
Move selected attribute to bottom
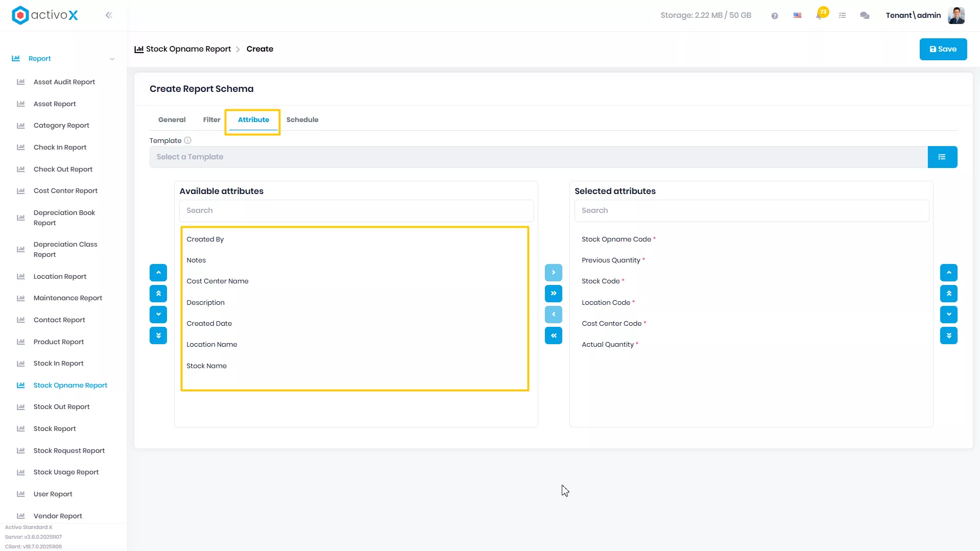tap(949, 336)
